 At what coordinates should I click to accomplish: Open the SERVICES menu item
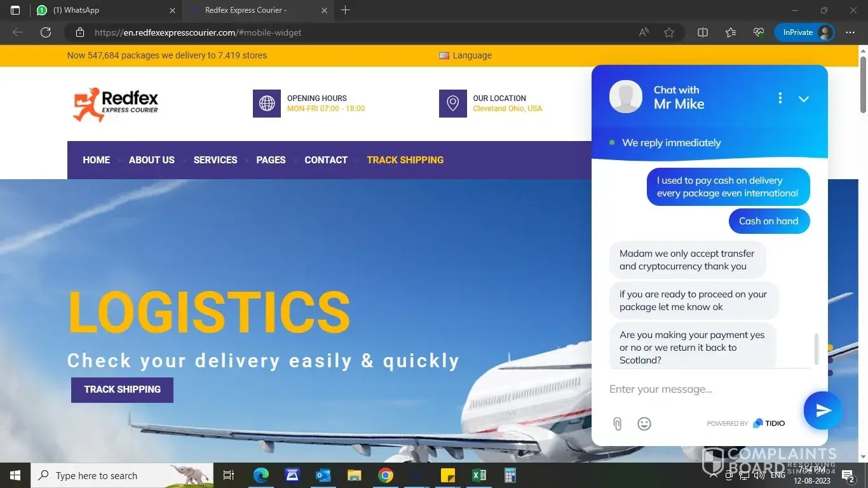pyautogui.click(x=215, y=160)
